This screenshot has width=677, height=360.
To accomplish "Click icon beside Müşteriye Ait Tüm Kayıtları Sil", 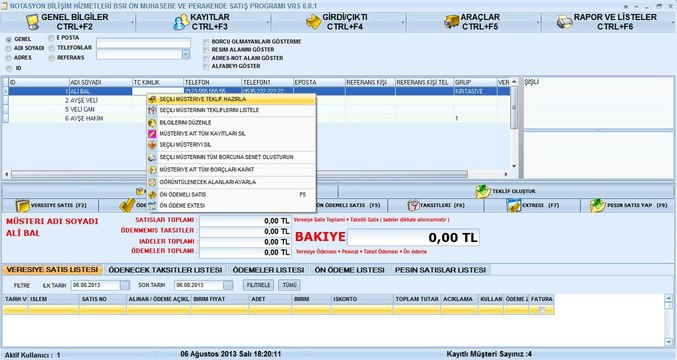I will click(x=152, y=134).
